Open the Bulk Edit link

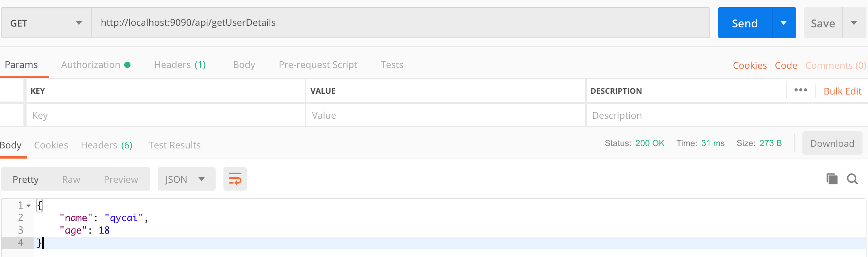[842, 91]
